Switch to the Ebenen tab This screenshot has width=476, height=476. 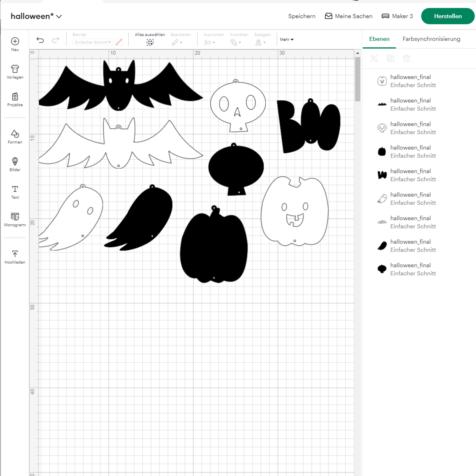click(379, 39)
